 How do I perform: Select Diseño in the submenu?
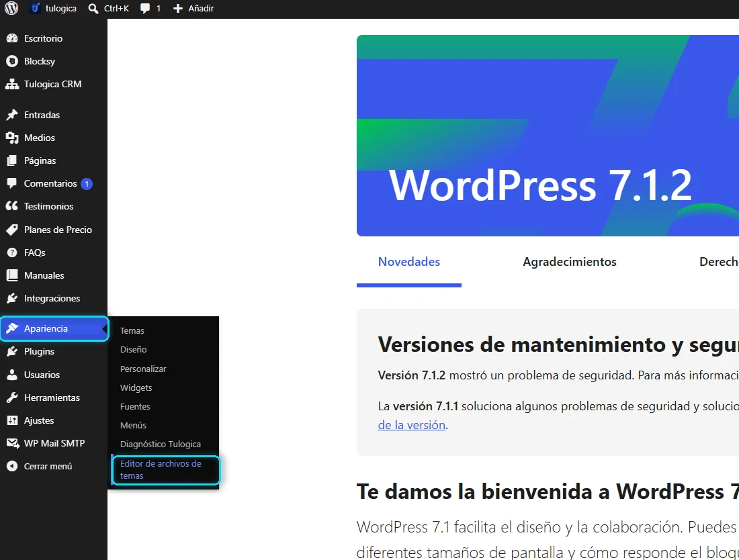pyautogui.click(x=134, y=349)
